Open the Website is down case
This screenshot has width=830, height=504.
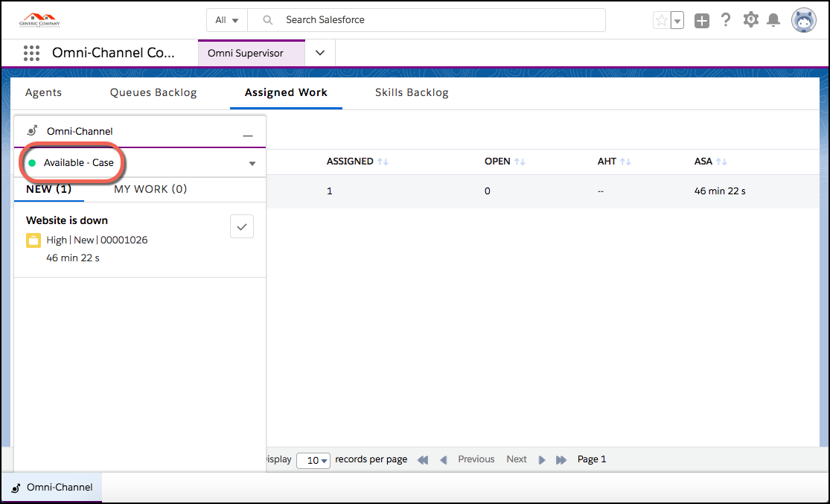(67, 220)
